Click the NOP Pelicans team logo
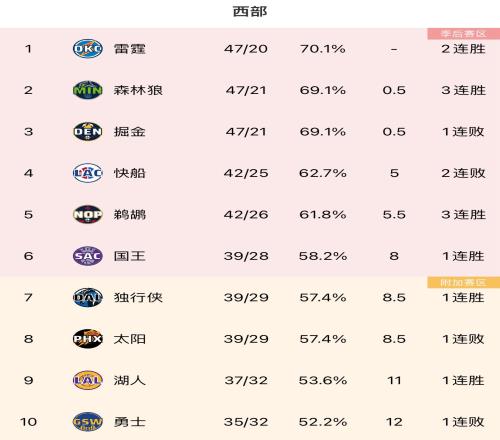The height and width of the screenshot is (440, 500). [x=88, y=214]
